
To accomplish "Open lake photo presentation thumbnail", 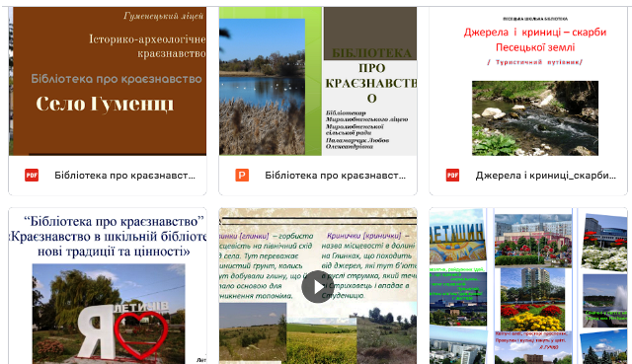I will point(318,81).
